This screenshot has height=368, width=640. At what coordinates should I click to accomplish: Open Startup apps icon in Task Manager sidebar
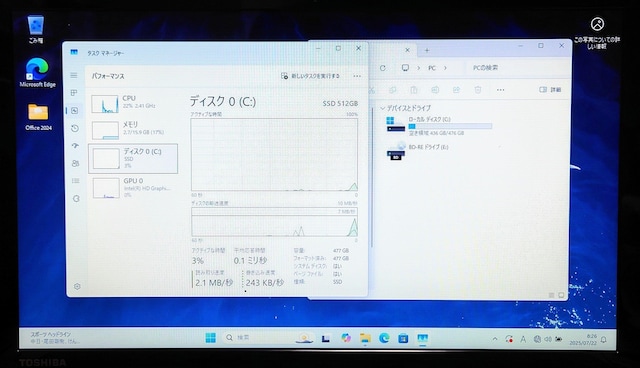click(x=75, y=146)
